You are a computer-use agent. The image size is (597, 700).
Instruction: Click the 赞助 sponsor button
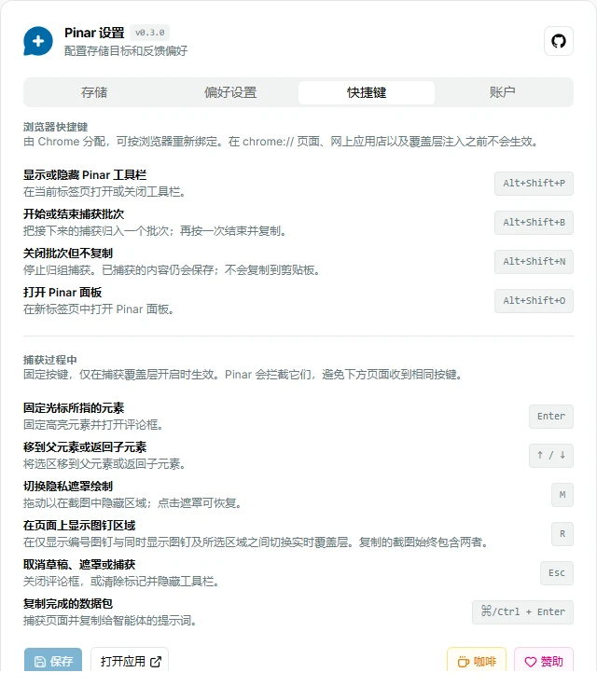pos(544,660)
